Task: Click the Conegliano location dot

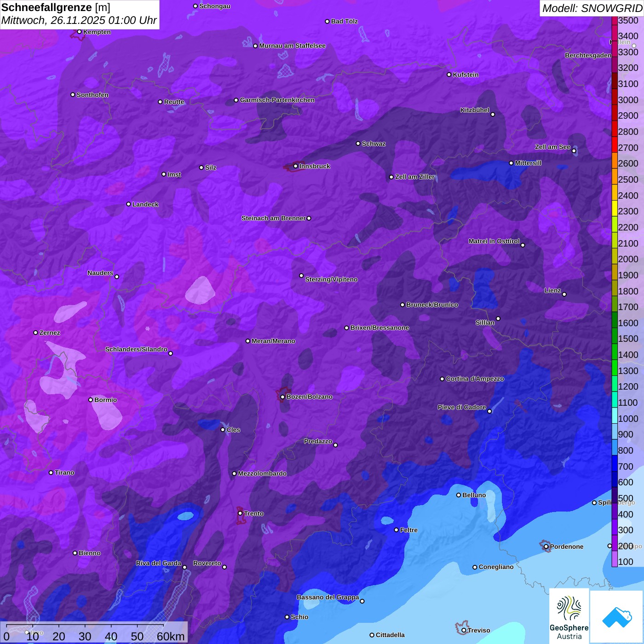Action: coord(475,567)
